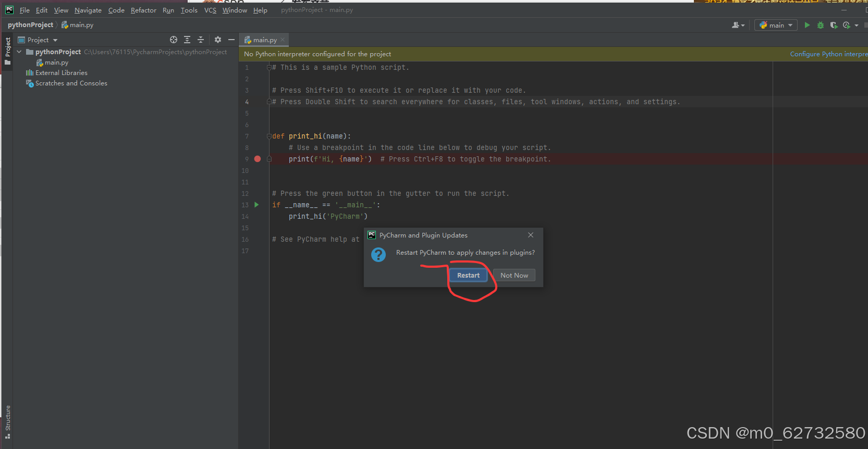Close the main.py editor tab

coord(283,40)
